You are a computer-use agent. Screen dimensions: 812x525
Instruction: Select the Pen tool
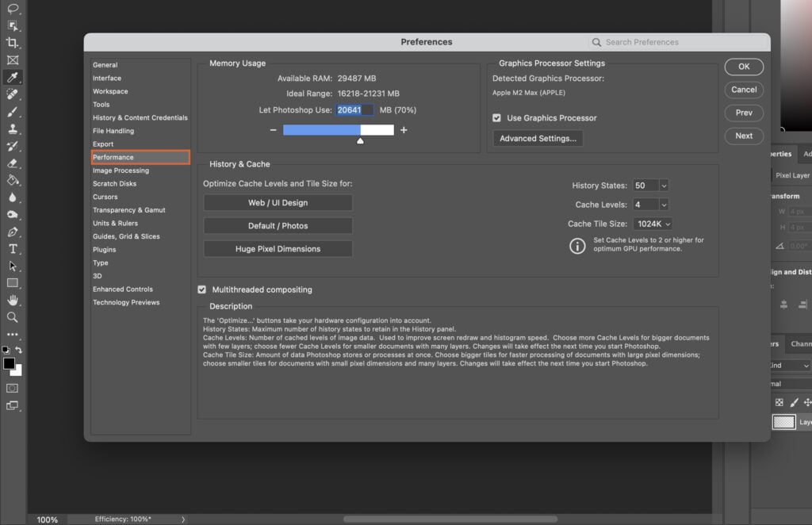tap(13, 232)
